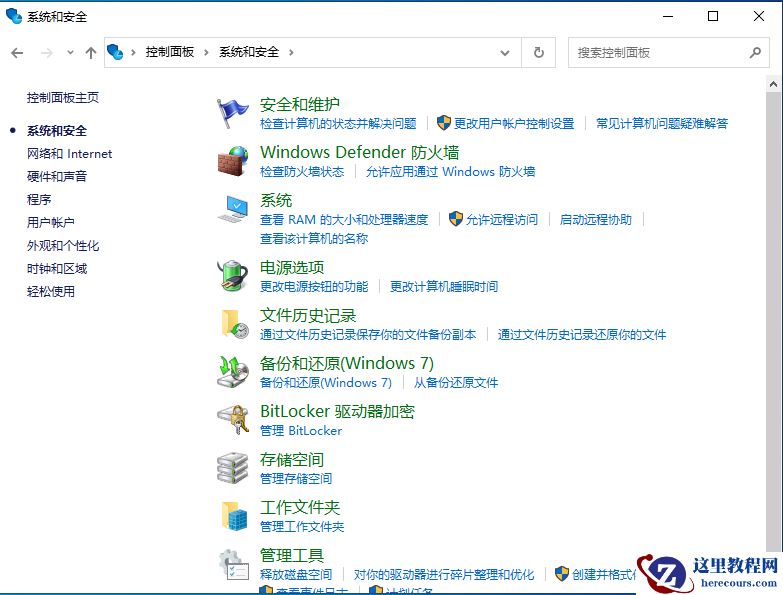Click the shield icon beside 创建并格式化
Image resolution: width=783 pixels, height=595 pixels.
point(562,574)
